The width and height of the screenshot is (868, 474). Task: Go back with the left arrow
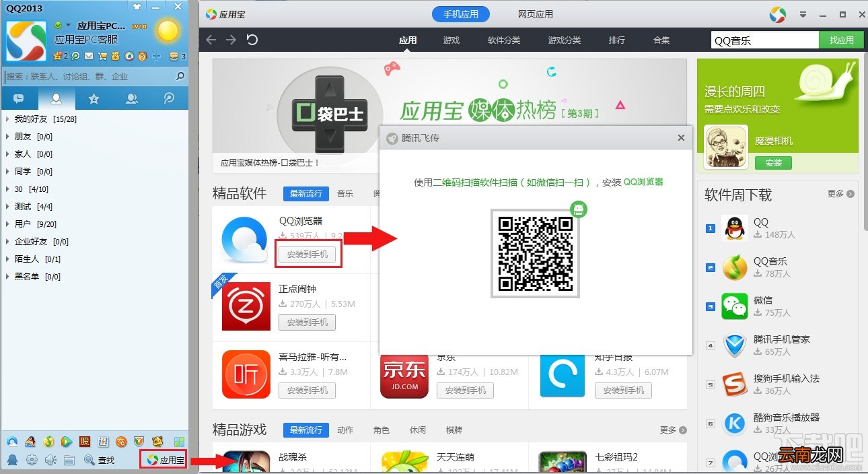(211, 40)
